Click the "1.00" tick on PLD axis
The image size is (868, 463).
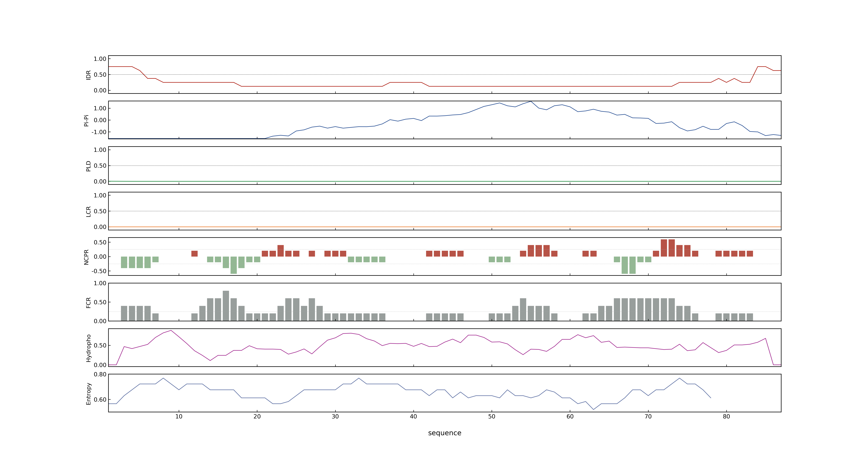click(100, 150)
